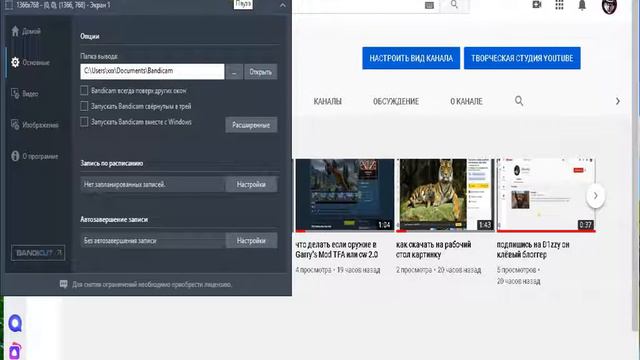
Task: Switch to the О КАНАЛЕ tab
Action: pyautogui.click(x=466, y=101)
